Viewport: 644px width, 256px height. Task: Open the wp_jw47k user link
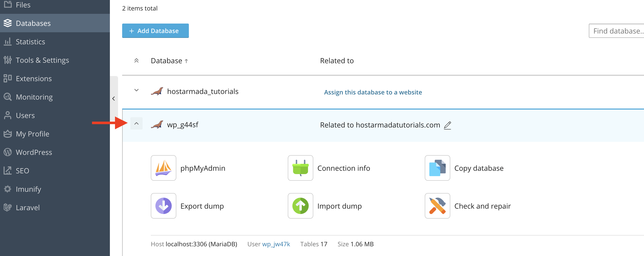276,244
